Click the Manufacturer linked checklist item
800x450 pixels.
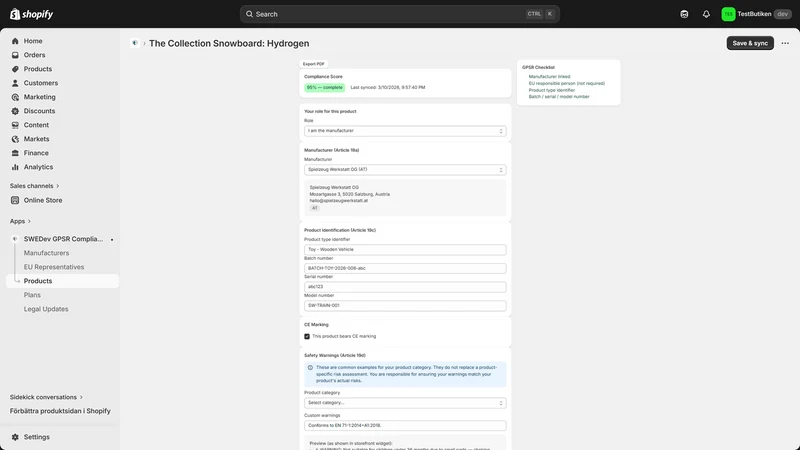(x=549, y=77)
